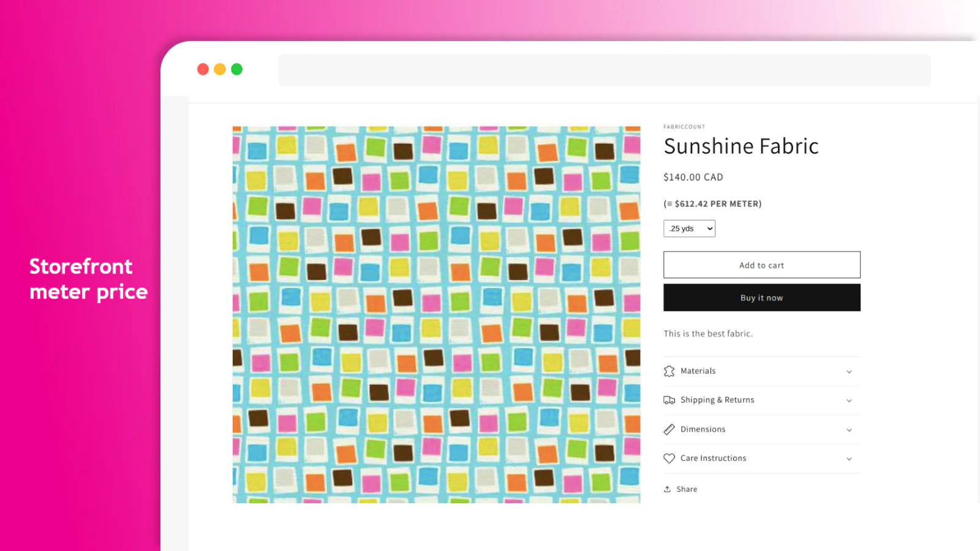Expand Dimensions section chevron
The width and height of the screenshot is (980, 551).
[849, 430]
